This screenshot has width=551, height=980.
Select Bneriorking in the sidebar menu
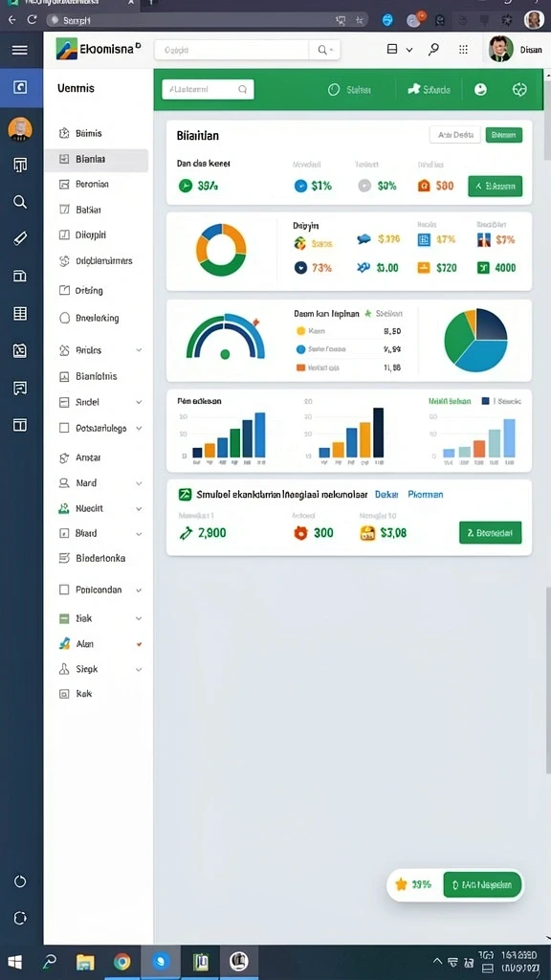pyautogui.click(x=97, y=318)
